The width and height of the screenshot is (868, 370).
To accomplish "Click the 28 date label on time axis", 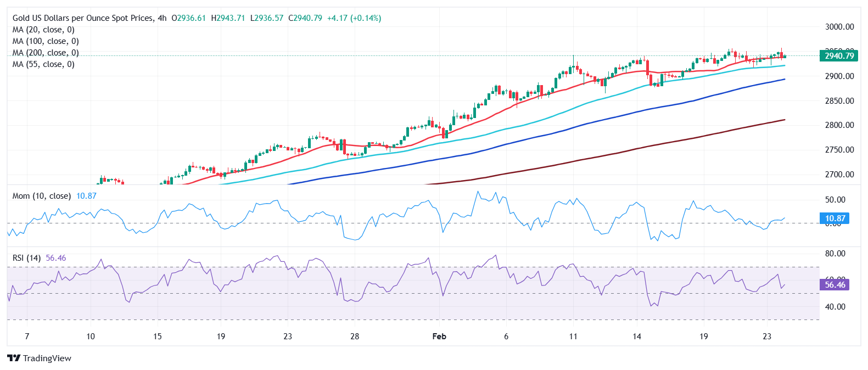I will pyautogui.click(x=355, y=337).
